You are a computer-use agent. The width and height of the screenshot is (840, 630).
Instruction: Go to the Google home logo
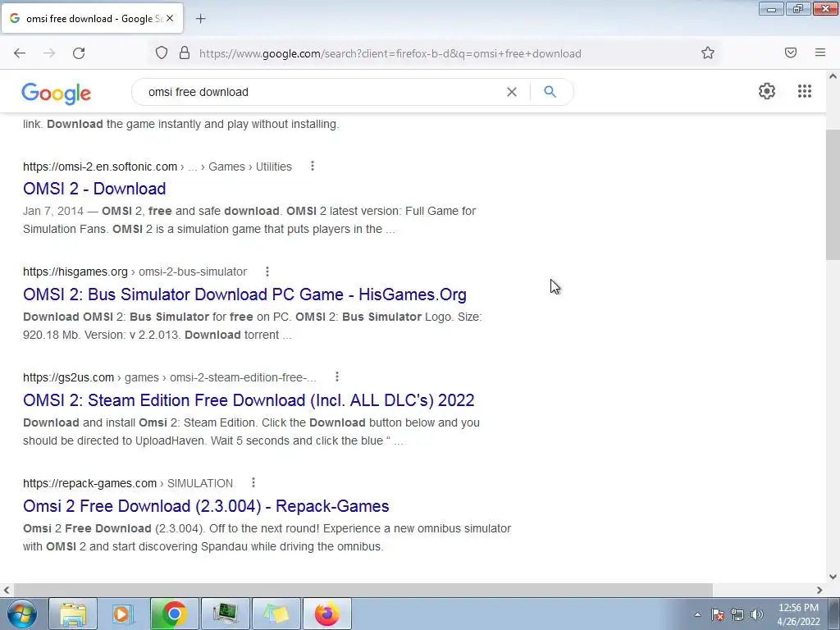[57, 94]
